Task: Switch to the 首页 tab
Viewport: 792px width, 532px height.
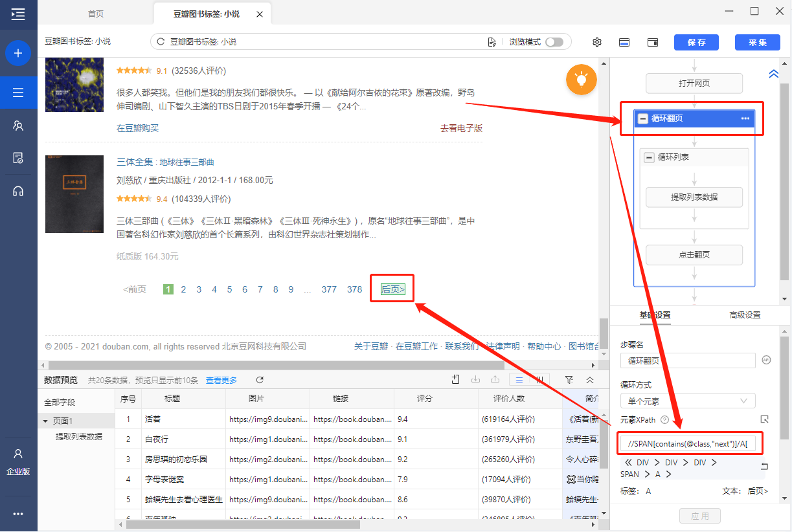Action: [96, 14]
